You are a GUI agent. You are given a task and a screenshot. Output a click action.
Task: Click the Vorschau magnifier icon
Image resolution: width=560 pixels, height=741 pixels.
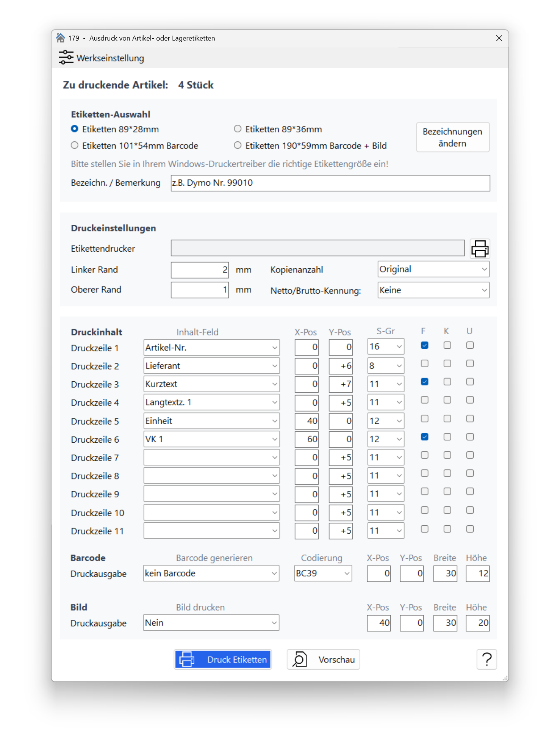(x=299, y=660)
